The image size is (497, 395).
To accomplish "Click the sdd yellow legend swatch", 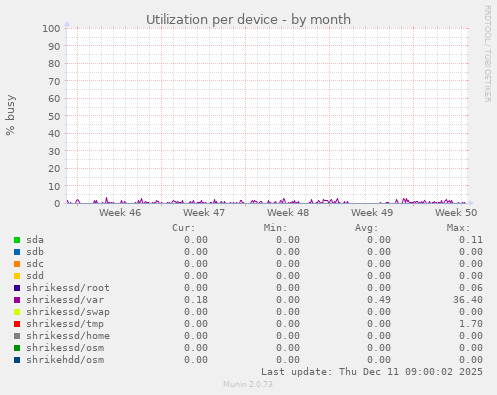I will [17, 276].
